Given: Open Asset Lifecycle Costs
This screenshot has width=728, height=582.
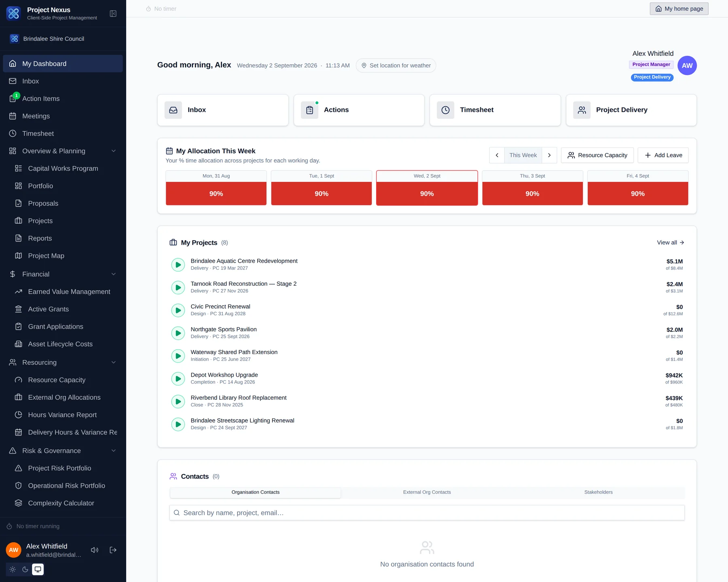Looking at the screenshot, I should 66,344.
